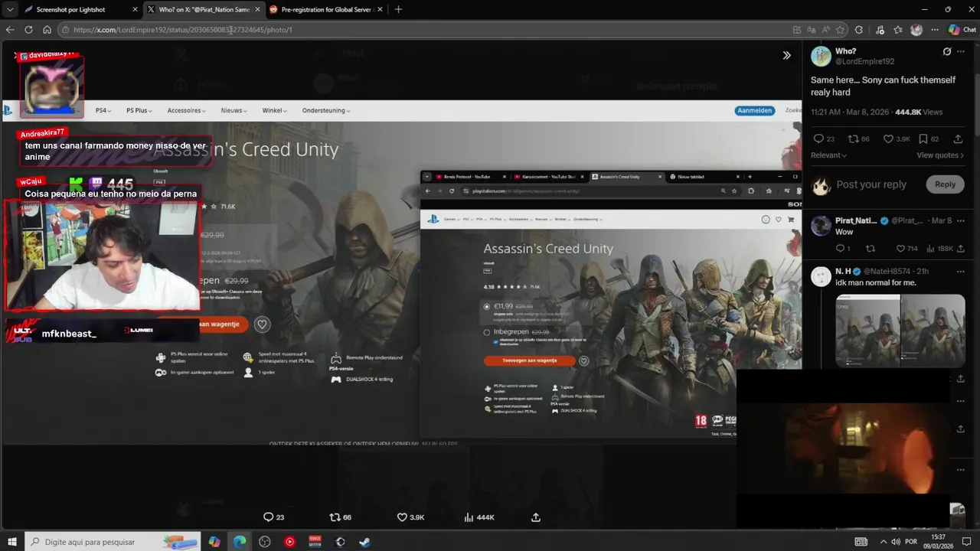
Task: Open Windows Start menu
Action: click(11, 542)
